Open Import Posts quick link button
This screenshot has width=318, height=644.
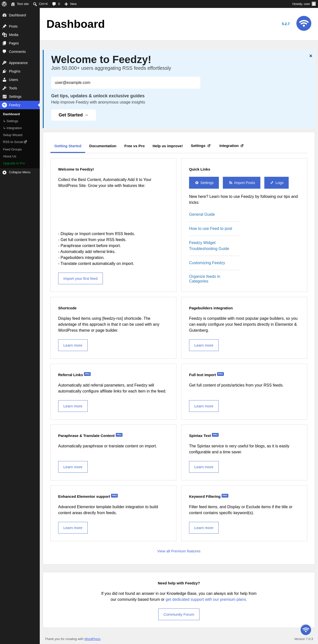(241, 183)
